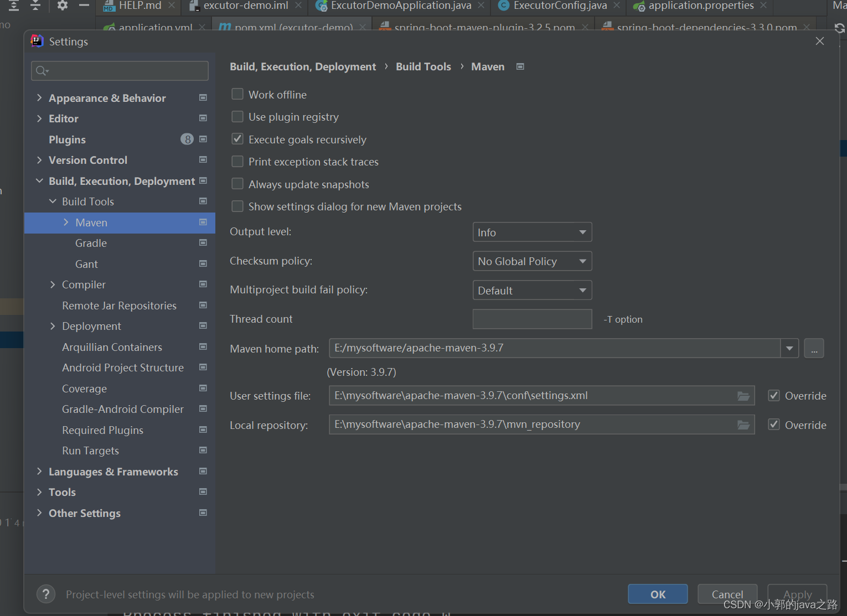
Task: Click the Build Tools breadcrumb
Action: [x=423, y=66]
